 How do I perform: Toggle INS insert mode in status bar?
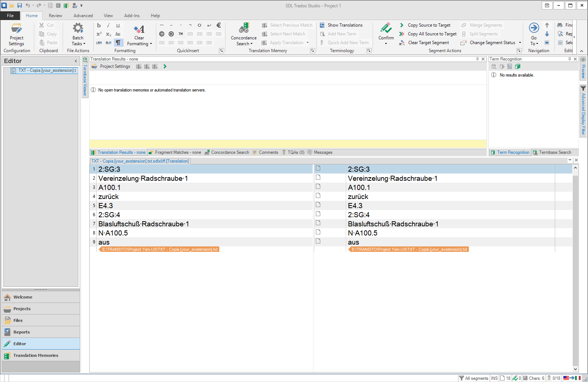(494, 378)
